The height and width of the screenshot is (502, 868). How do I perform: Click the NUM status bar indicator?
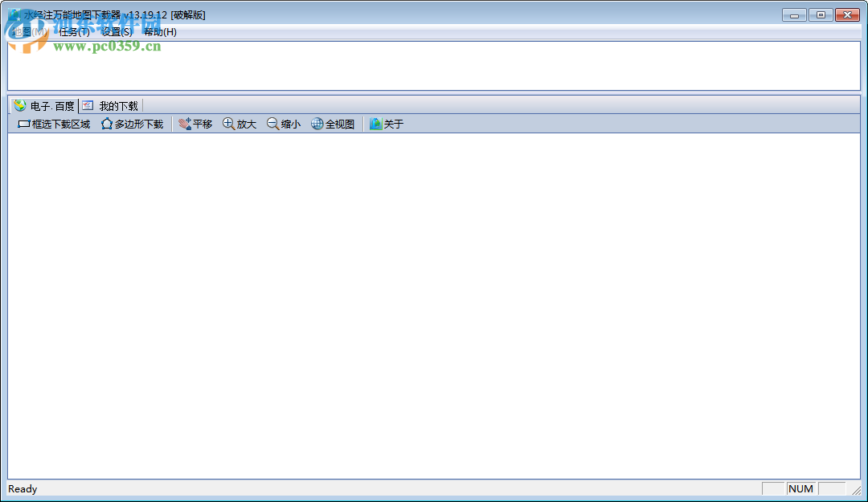click(x=801, y=488)
